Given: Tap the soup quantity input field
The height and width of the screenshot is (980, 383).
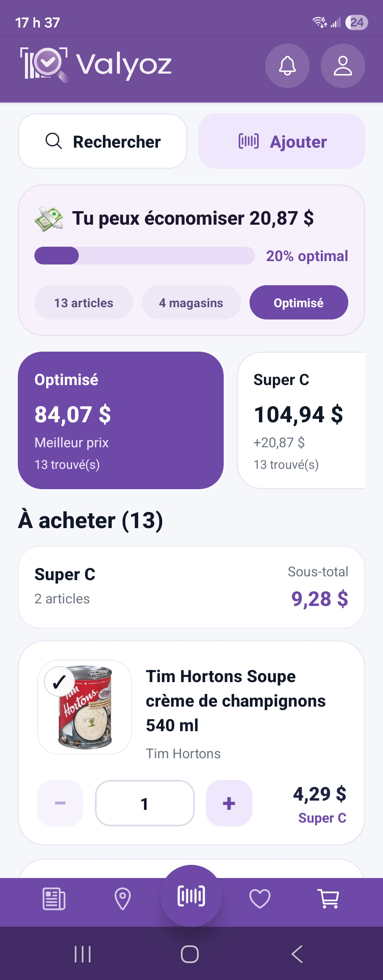Looking at the screenshot, I should (x=144, y=803).
